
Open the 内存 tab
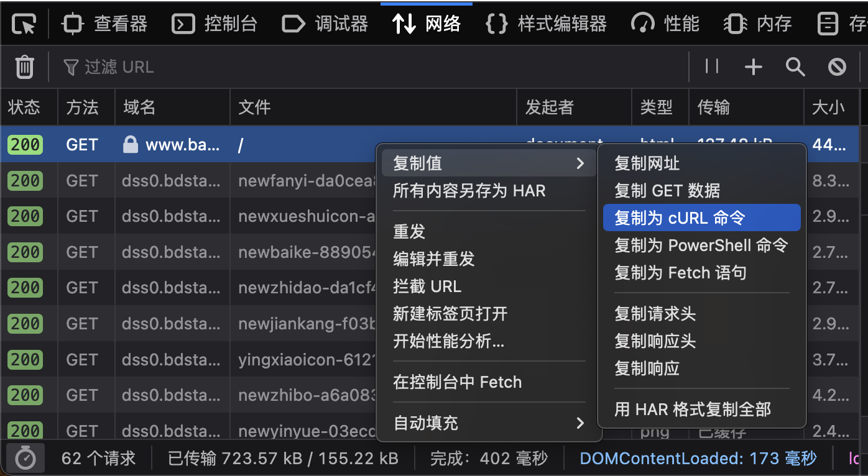pyautogui.click(x=757, y=25)
